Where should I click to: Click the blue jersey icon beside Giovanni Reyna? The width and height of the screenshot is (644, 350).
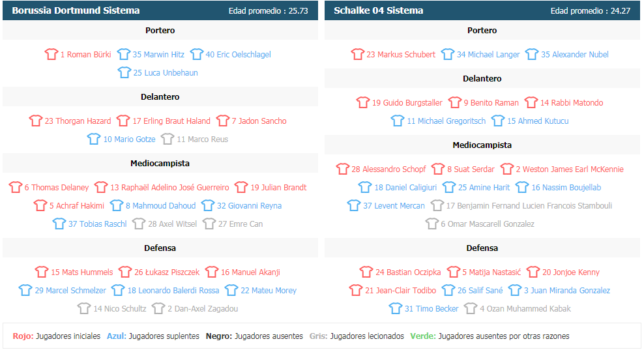click(x=208, y=205)
